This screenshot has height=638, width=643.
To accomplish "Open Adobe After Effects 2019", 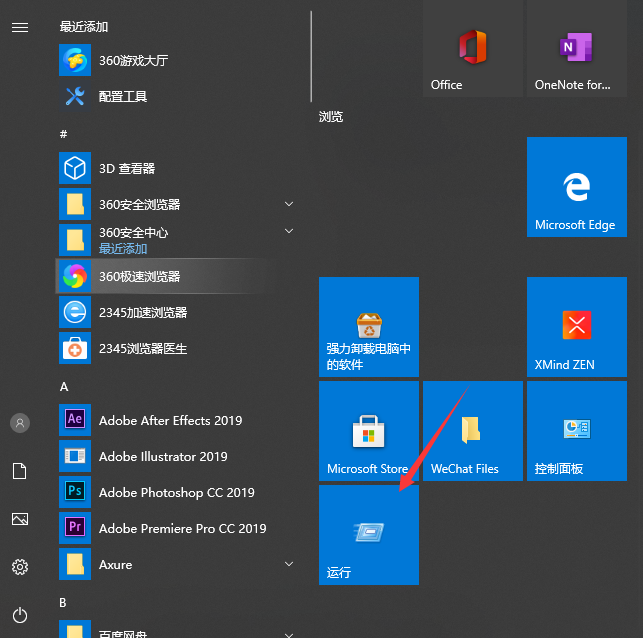I will 170,420.
